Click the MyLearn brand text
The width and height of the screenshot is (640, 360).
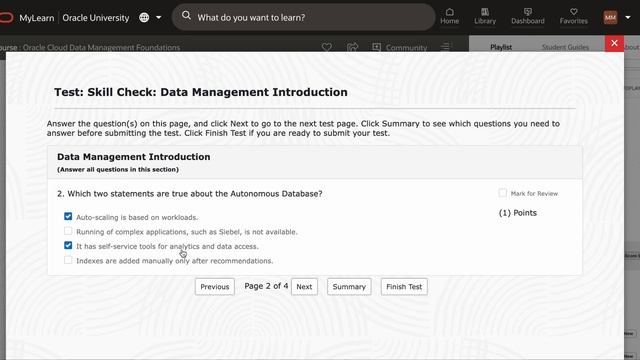[37, 18]
